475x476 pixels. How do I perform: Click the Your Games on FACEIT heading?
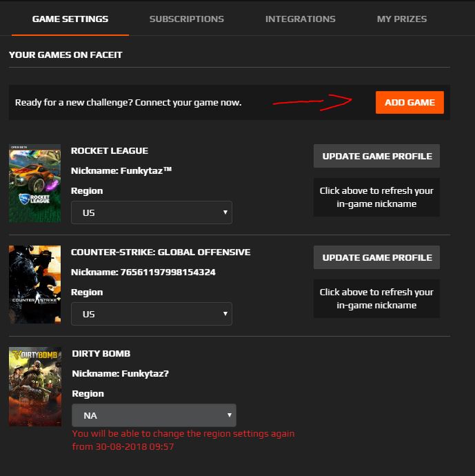65,54
